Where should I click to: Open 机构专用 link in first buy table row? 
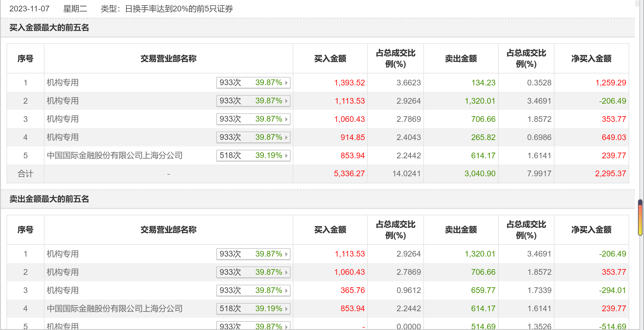pyautogui.click(x=63, y=83)
